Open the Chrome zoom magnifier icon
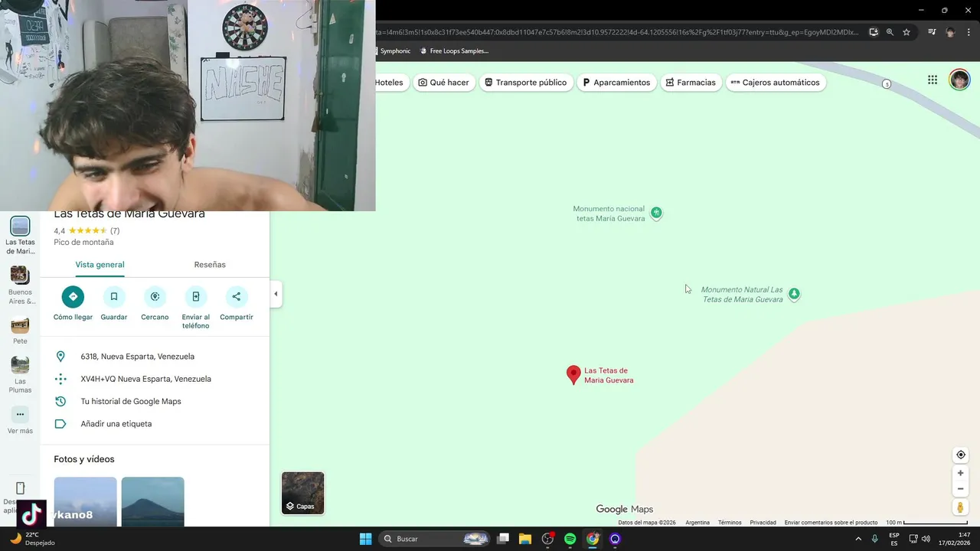The height and width of the screenshot is (551, 980). [890, 32]
